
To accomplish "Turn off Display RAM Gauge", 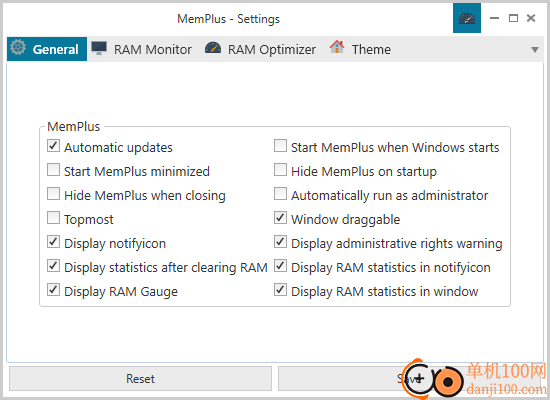I will 53,290.
